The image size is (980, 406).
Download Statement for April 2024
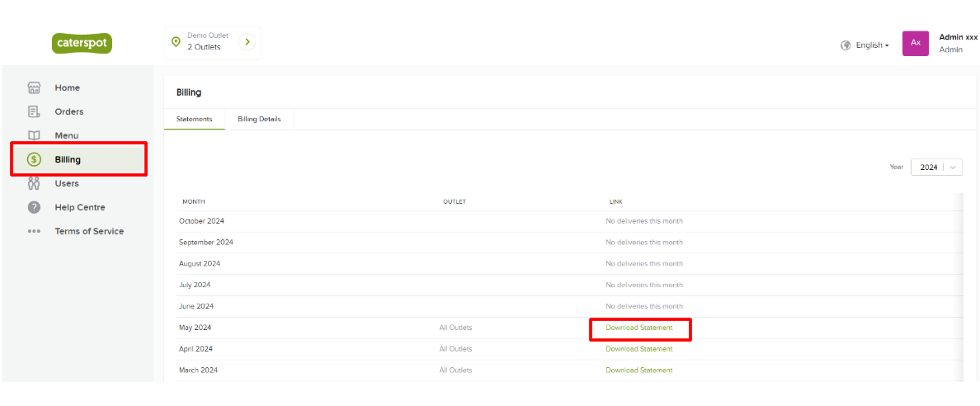638,349
